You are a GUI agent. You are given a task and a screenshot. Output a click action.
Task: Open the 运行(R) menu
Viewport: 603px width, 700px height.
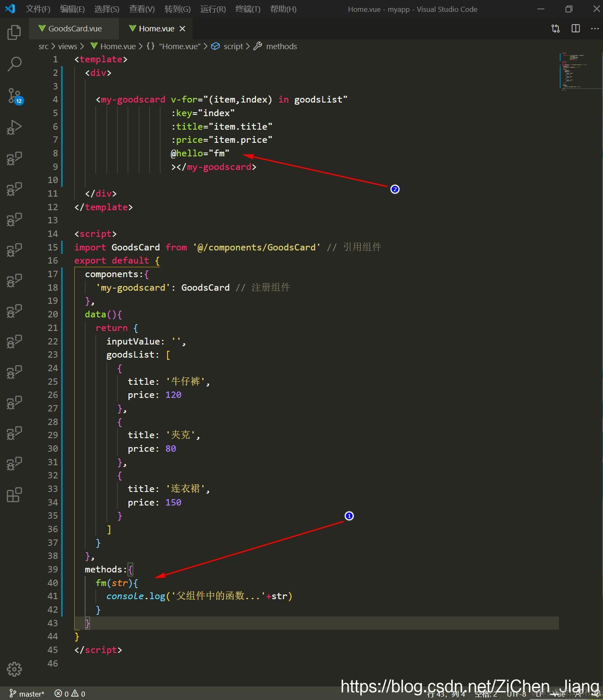213,9
